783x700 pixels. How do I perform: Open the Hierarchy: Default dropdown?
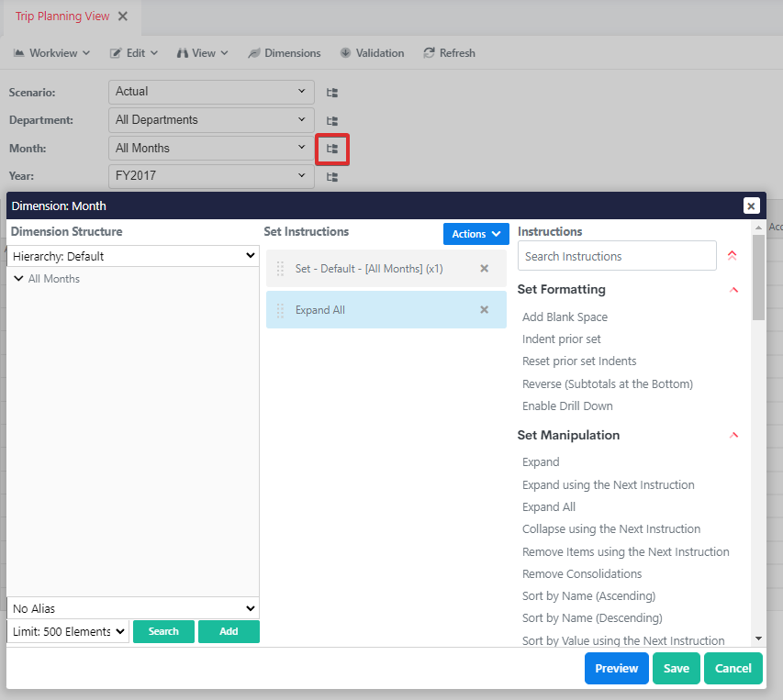tap(133, 256)
